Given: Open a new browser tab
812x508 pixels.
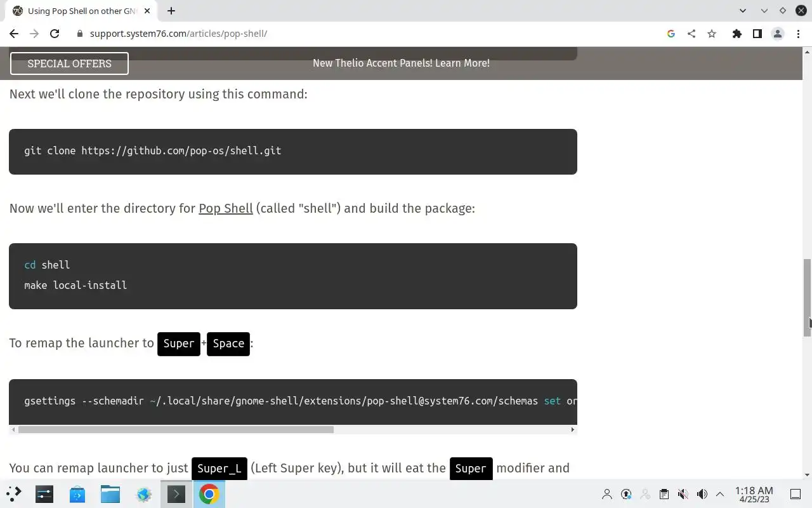Looking at the screenshot, I should point(171,11).
